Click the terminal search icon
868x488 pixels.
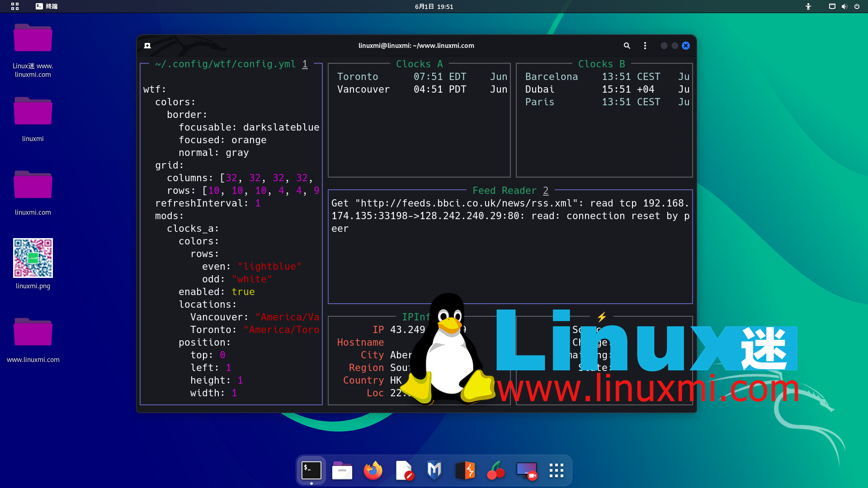pos(627,46)
